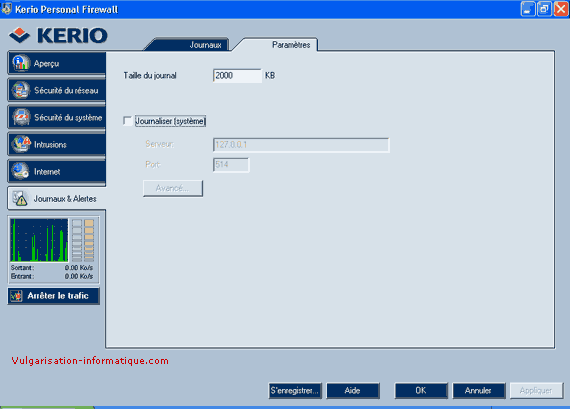Go to the Internet section label
The image size is (570, 409).
47,172
